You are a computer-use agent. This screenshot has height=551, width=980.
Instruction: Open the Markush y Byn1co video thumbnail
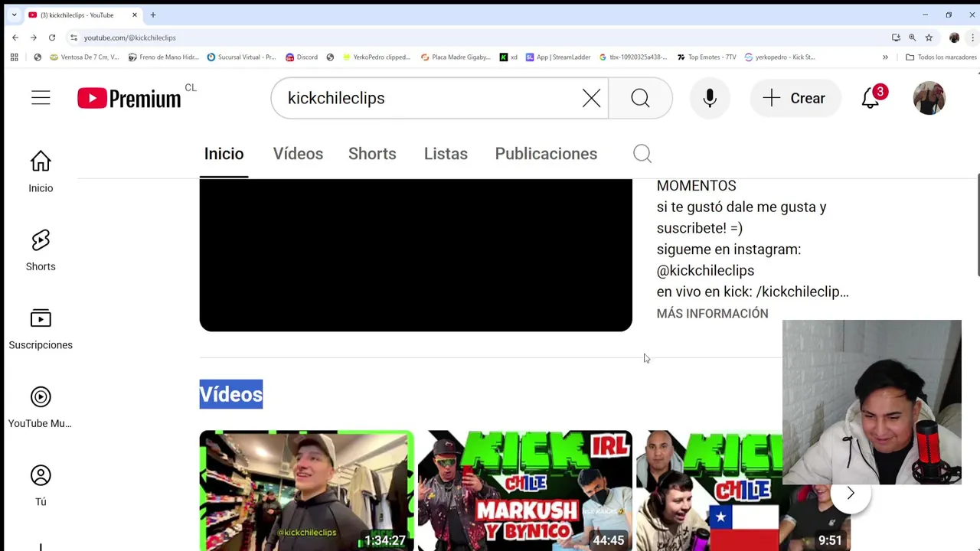coord(524,491)
